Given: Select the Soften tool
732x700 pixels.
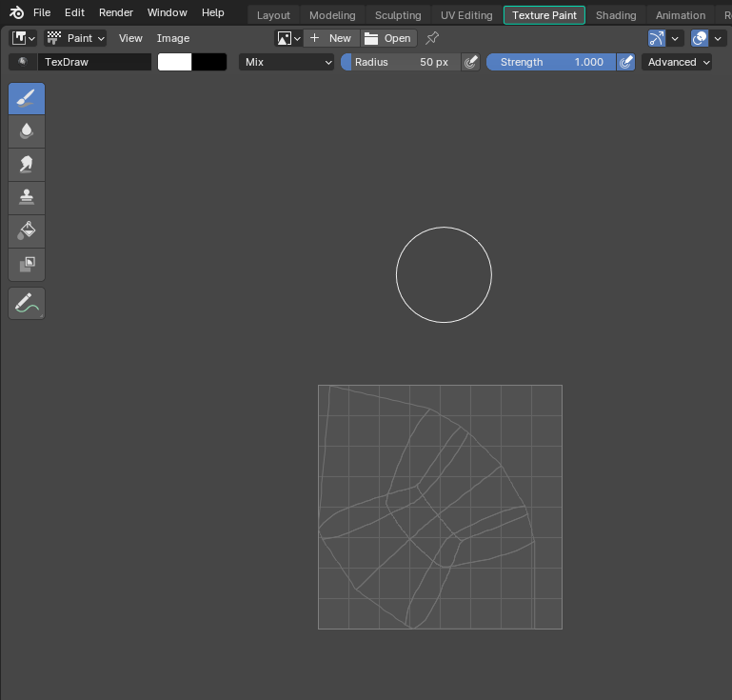Looking at the screenshot, I should 27,131.
